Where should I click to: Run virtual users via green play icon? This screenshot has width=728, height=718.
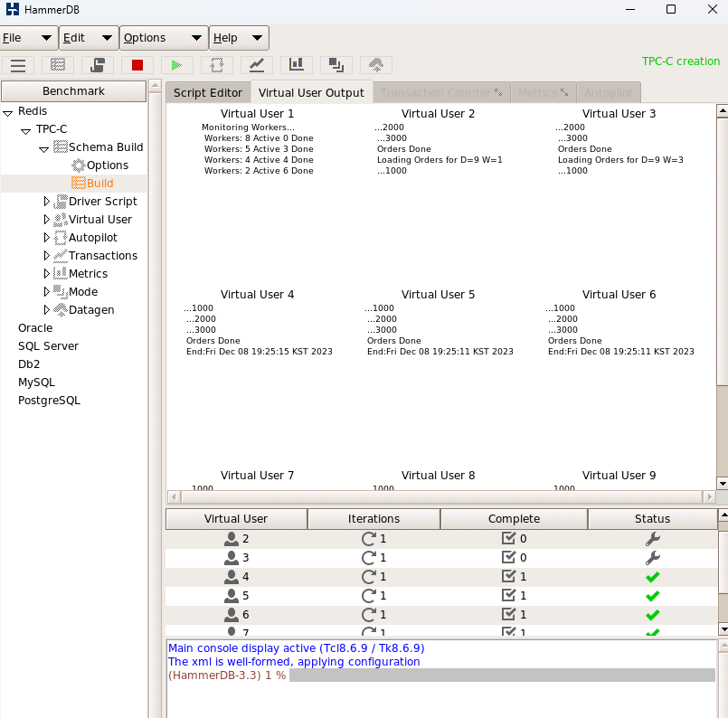[176, 64]
